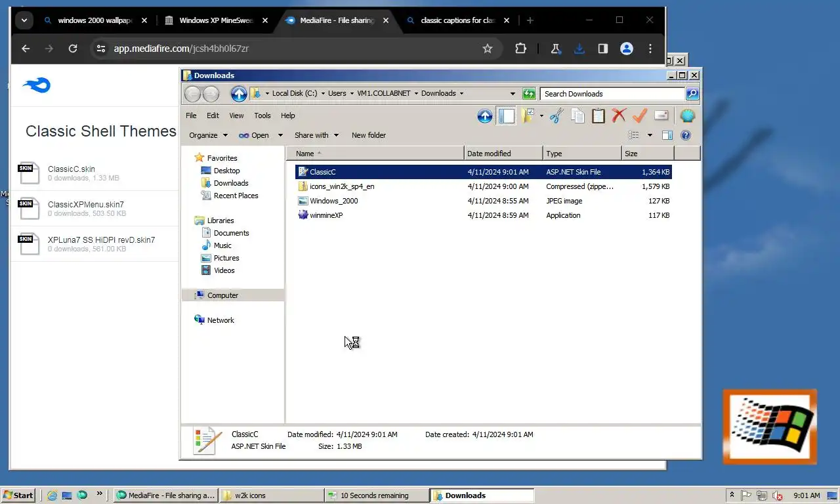Image resolution: width=840 pixels, height=504 pixels.
Task: Open the folder options toolbar dropdown arrow
Action: pos(541,116)
